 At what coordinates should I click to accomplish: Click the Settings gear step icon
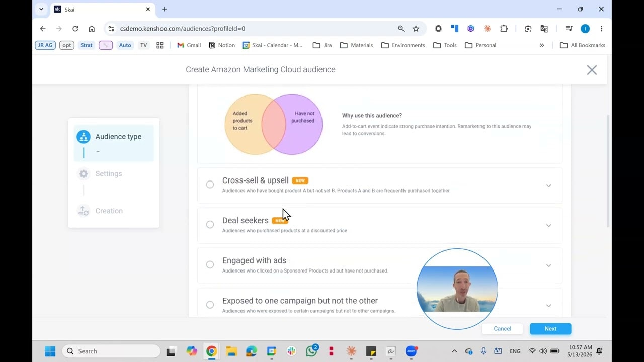coord(84,174)
